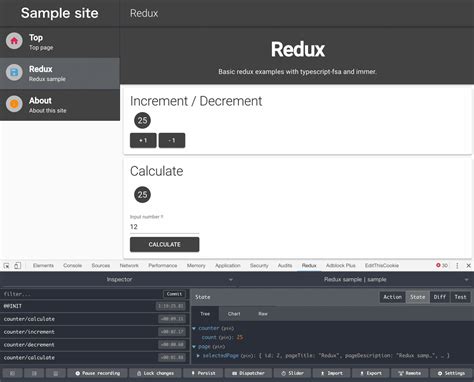
Task: Focus the Input number field showing 12
Action: 164,227
